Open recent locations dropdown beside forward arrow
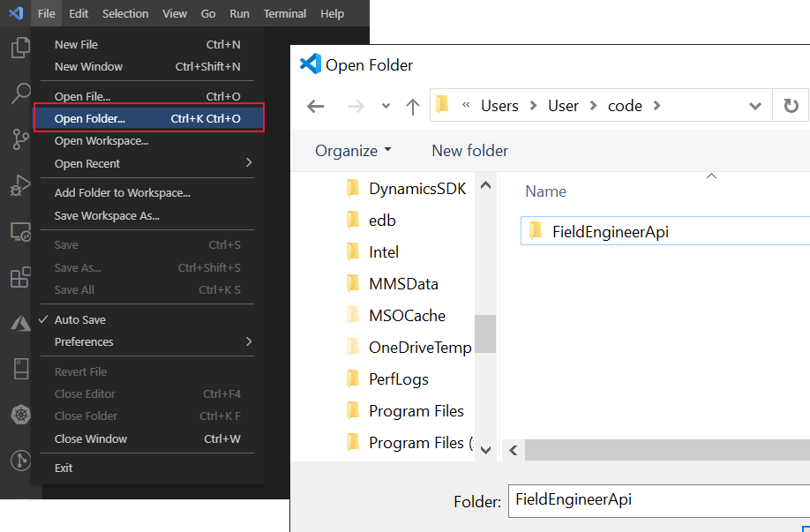The width and height of the screenshot is (810, 532). click(386, 107)
